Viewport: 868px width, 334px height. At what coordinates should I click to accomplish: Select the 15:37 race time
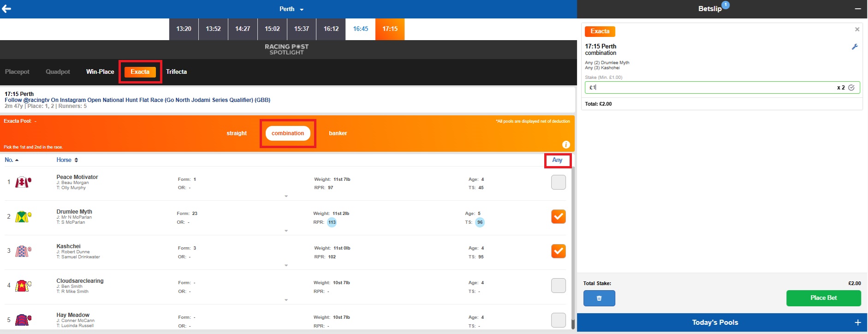302,29
